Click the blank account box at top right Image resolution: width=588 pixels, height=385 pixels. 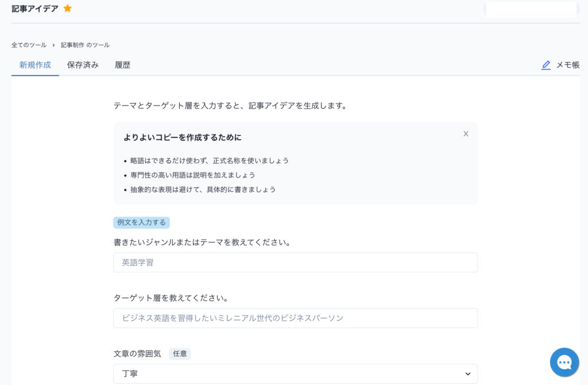531,9
